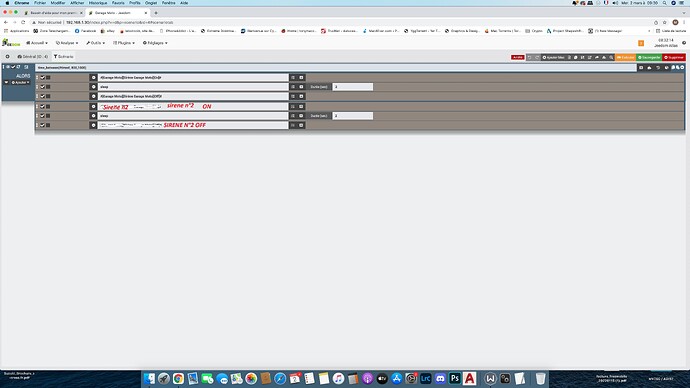690x388 pixels.
Task: Toggle the enable checkbox of the first sleep row
Action: [x=43, y=87]
